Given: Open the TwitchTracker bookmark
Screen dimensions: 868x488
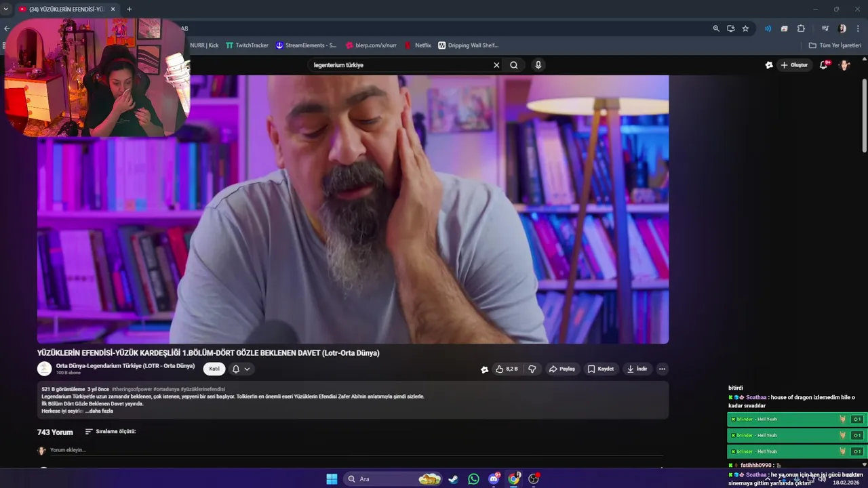Looking at the screenshot, I should [x=247, y=45].
